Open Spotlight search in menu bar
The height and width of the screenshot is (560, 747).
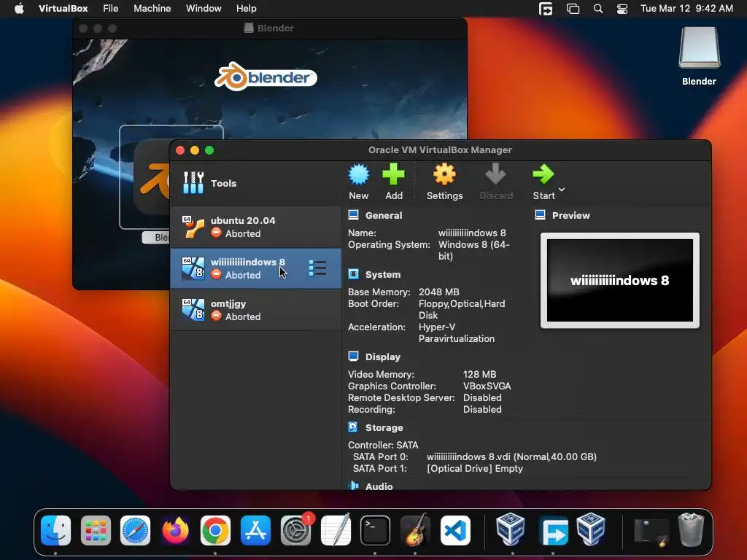click(x=598, y=9)
